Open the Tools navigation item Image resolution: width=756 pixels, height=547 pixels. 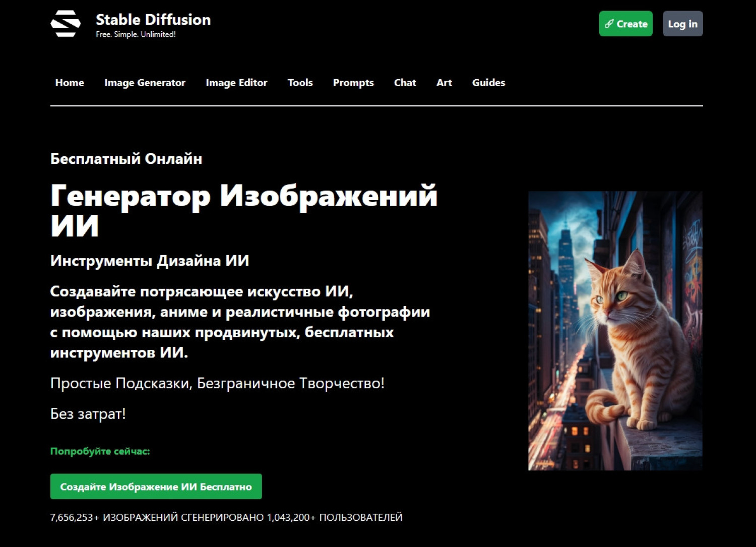pos(300,83)
